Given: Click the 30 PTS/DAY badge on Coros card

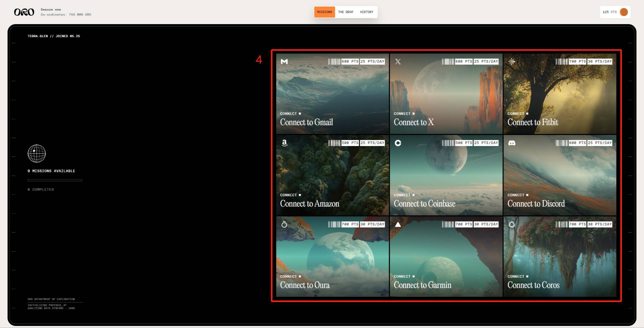Looking at the screenshot, I should coord(600,224).
